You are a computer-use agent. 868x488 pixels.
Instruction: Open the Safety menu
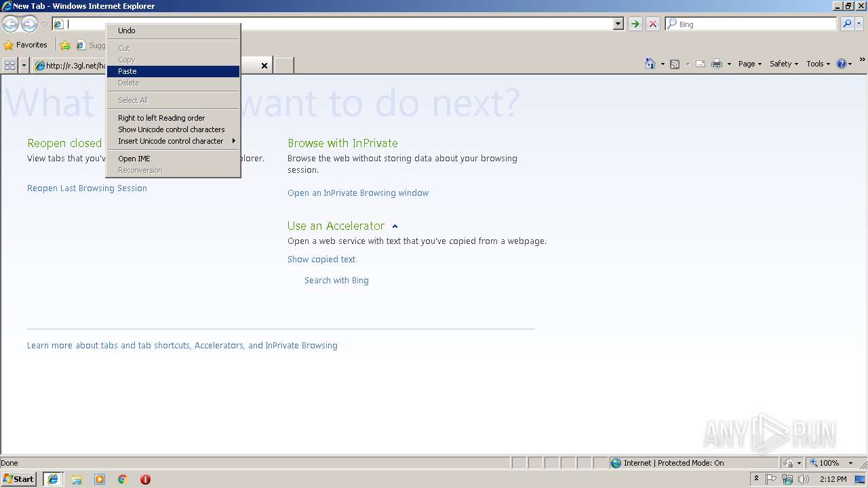pos(783,64)
